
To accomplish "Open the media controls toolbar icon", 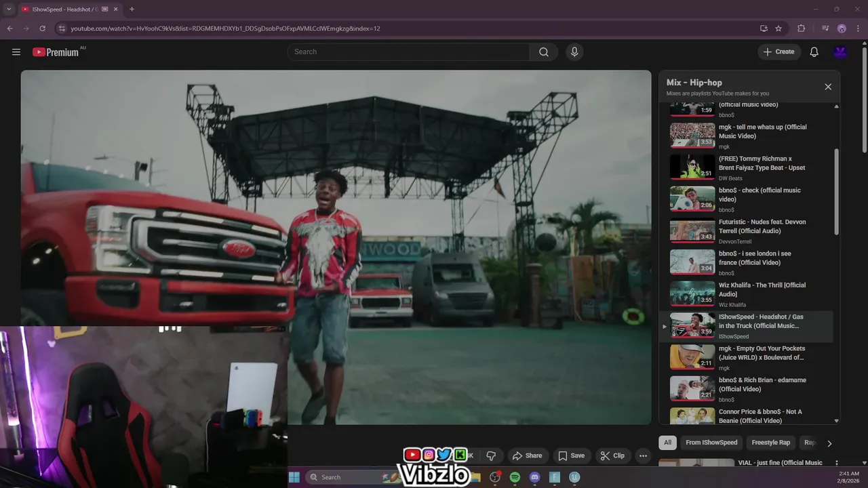I will [825, 28].
